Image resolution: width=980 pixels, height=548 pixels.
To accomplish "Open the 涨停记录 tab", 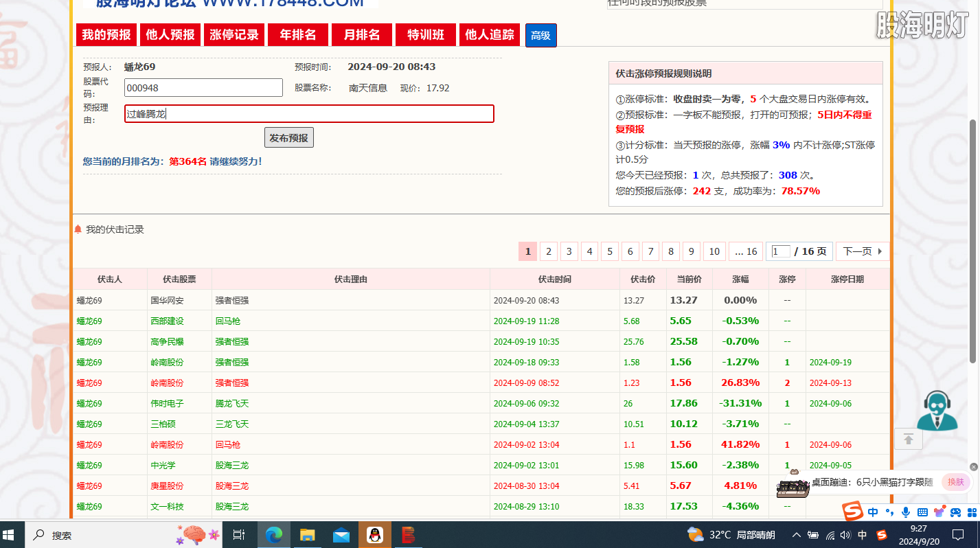I will coord(234,35).
